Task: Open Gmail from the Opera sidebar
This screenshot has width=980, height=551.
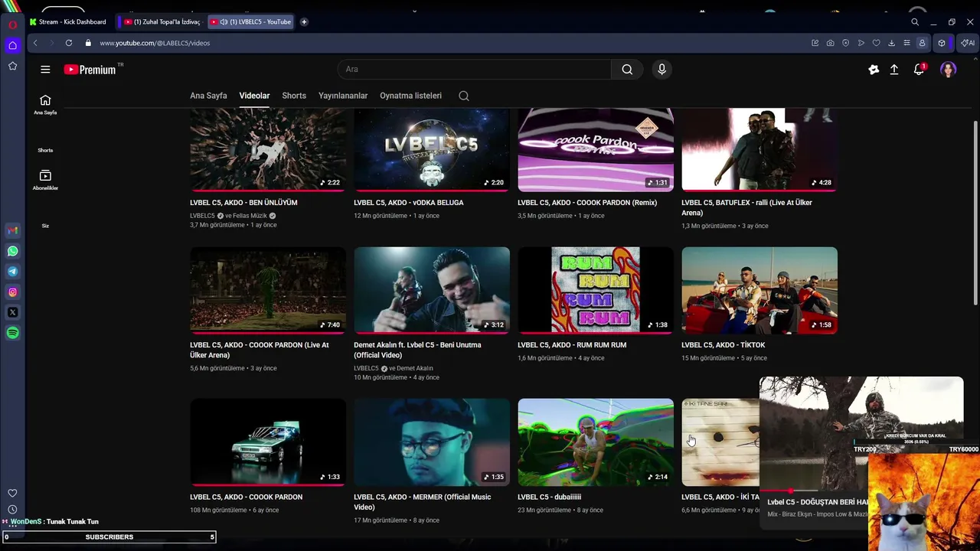Action: [x=12, y=230]
